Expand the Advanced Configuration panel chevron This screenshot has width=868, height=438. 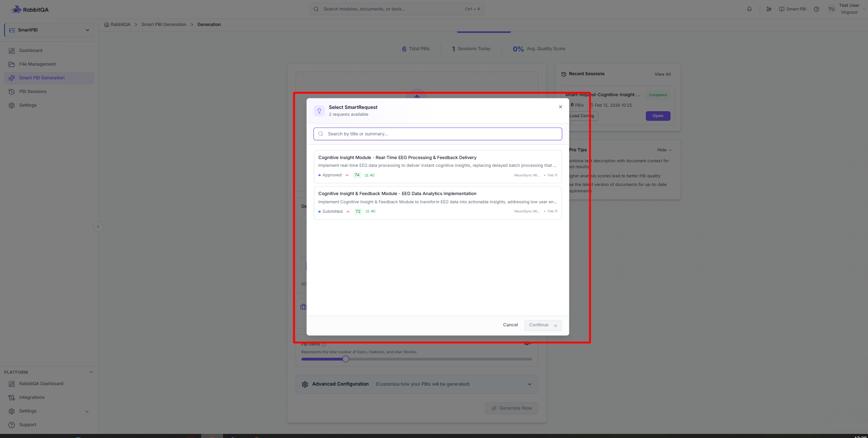530,384
